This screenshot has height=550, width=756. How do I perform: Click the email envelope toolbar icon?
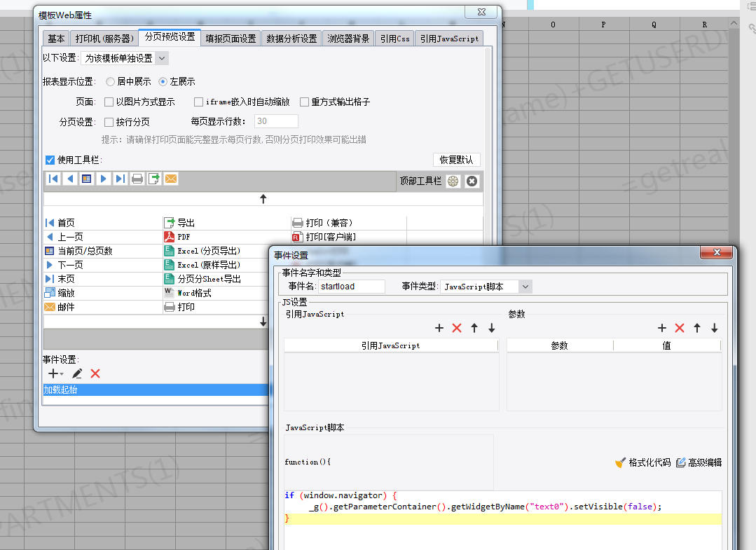(x=171, y=179)
